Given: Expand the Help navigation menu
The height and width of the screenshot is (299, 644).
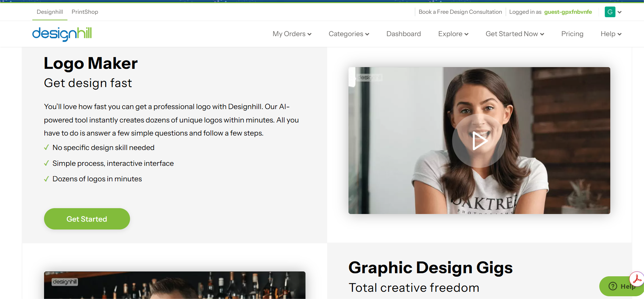Looking at the screenshot, I should coord(611,34).
